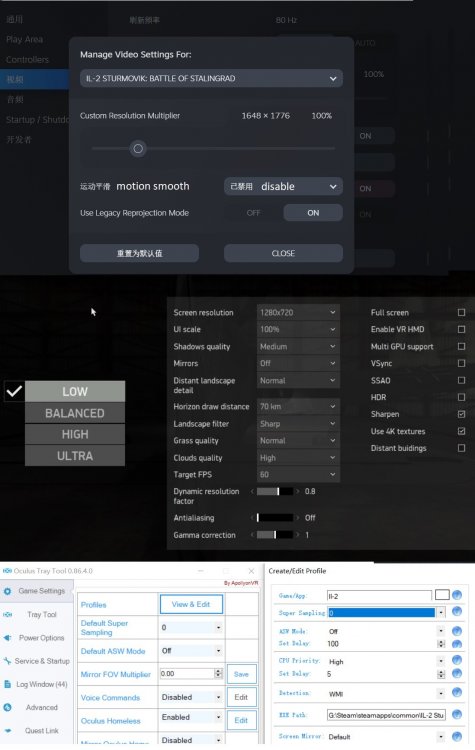Select 音频 tab in SteamVR settings
The width and height of the screenshot is (475, 750).
15,99
